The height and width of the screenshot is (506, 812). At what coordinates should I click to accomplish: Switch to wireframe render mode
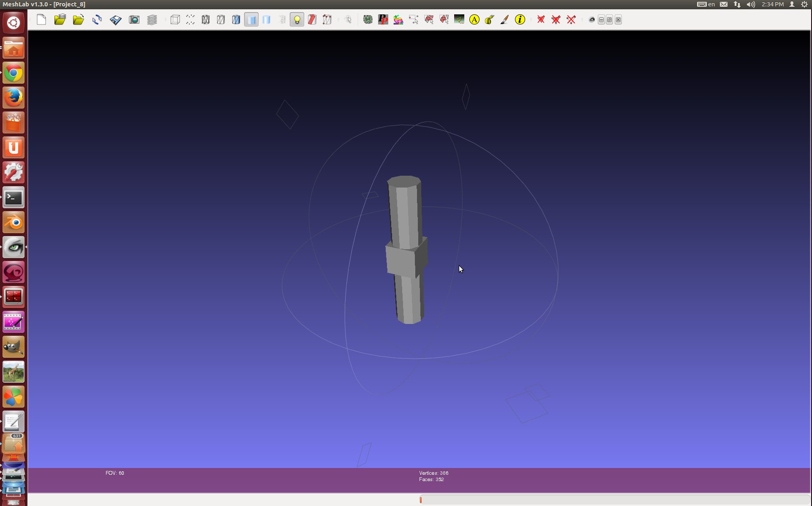[206, 19]
